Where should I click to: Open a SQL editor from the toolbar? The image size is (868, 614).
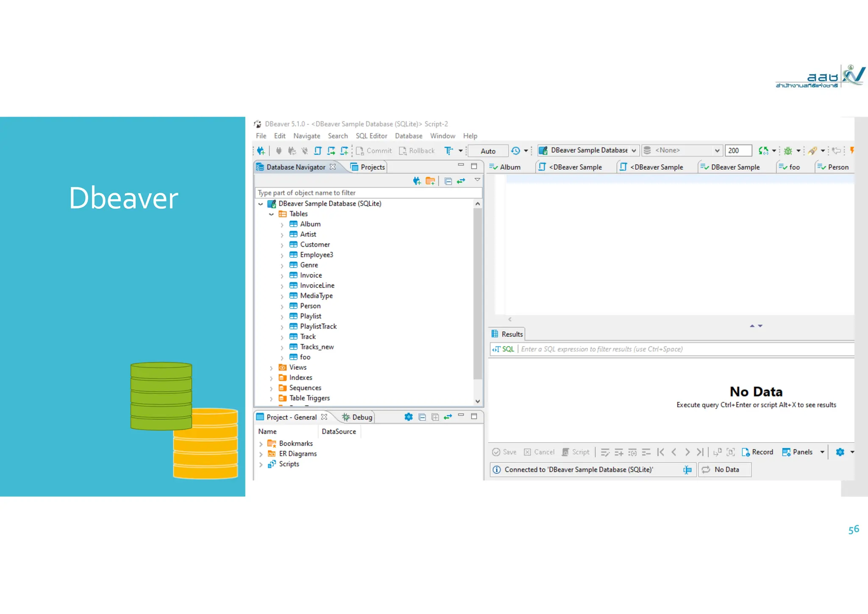pyautogui.click(x=318, y=151)
